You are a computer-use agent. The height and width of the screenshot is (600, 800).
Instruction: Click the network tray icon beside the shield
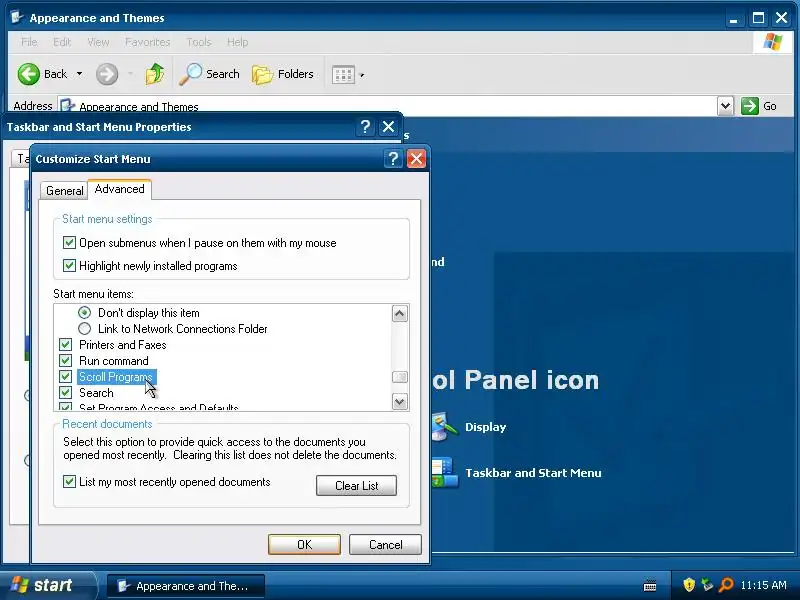click(707, 585)
